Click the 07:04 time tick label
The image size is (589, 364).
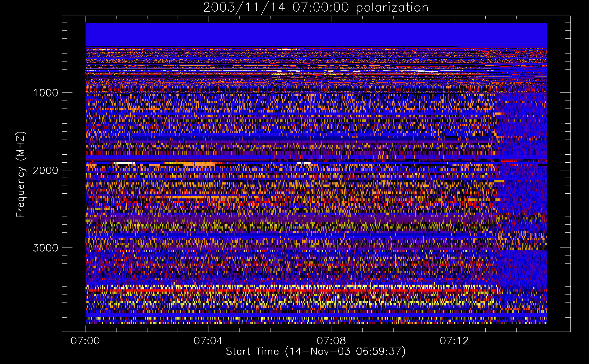click(x=208, y=341)
